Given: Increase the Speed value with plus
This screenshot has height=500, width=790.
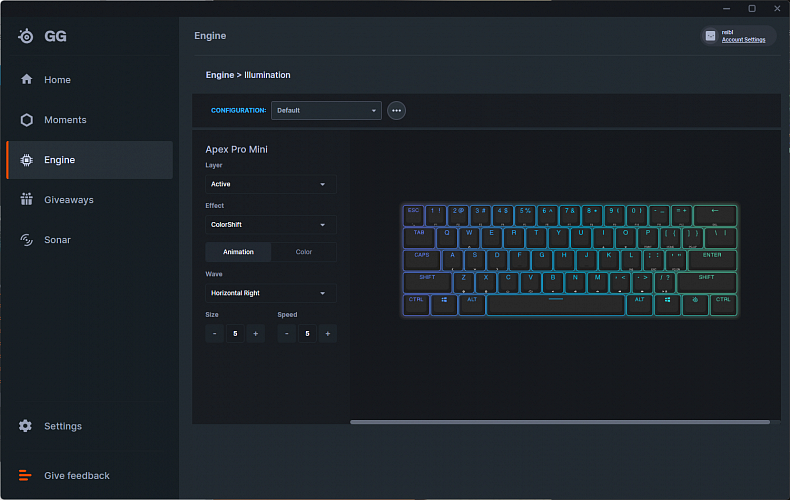Looking at the screenshot, I should point(327,334).
